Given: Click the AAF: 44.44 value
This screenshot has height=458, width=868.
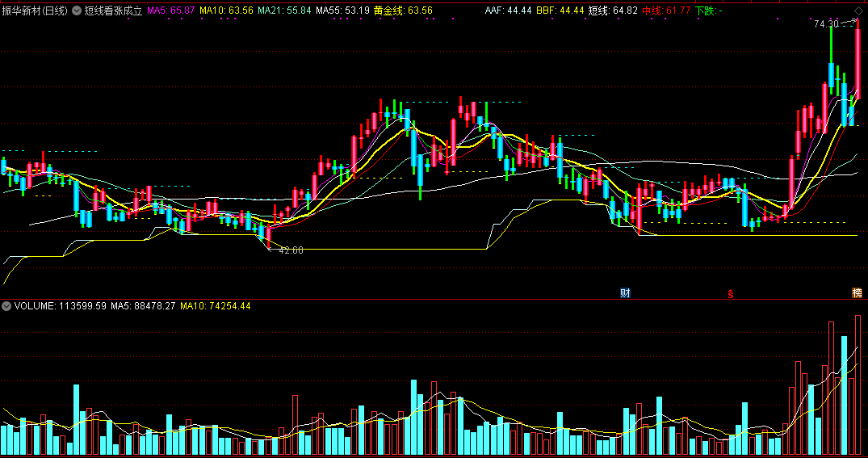Looking at the screenshot, I should coord(508,11).
